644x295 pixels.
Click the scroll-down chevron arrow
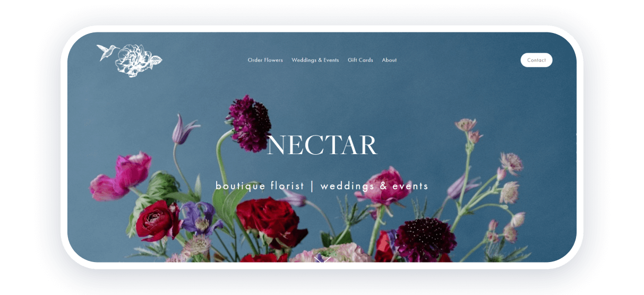323,259
